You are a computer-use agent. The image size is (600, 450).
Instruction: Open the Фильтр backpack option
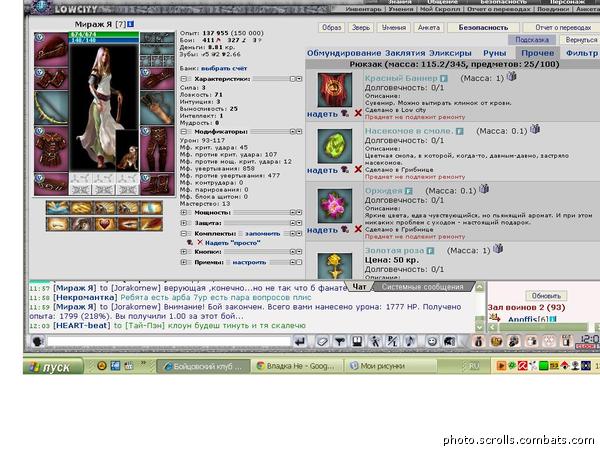coord(582,53)
